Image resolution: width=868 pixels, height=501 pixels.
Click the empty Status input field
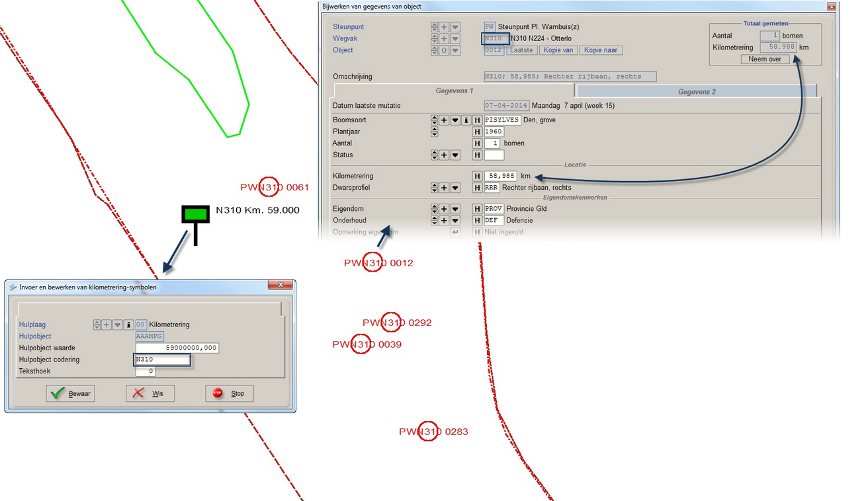point(494,155)
